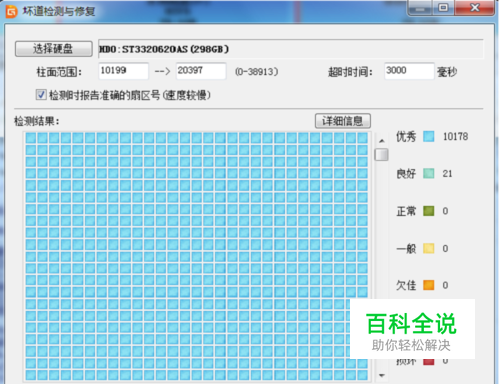The width and height of the screenshot is (500, 384).
Task: Click the 选择硬盘 button
Action: coord(53,49)
